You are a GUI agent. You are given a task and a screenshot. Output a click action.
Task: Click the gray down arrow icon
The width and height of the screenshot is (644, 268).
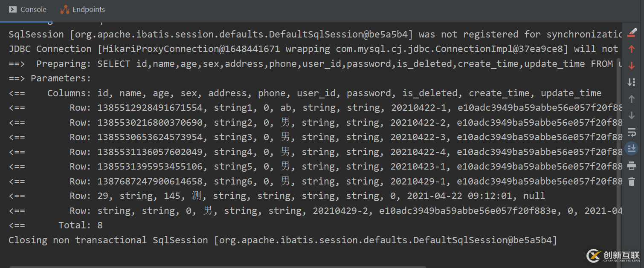click(x=632, y=115)
